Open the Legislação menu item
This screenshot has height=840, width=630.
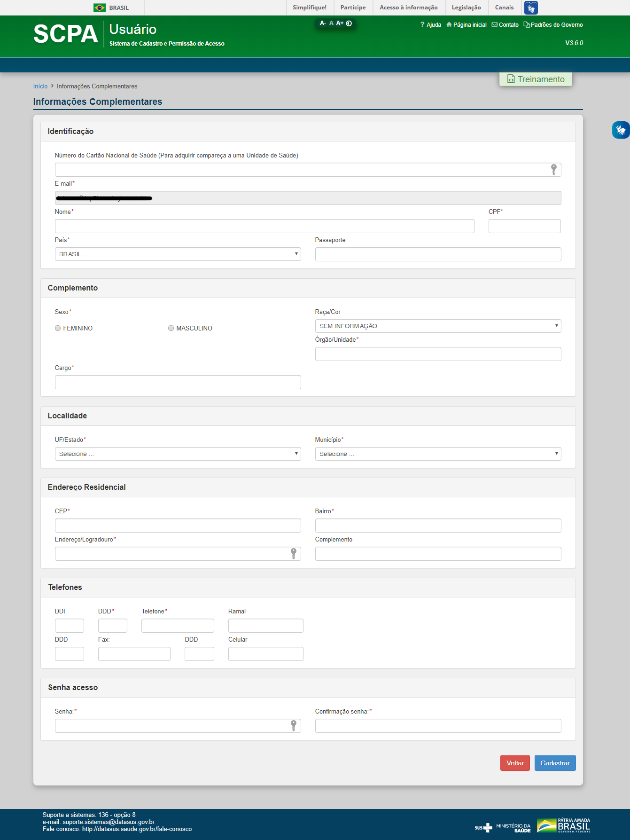[x=466, y=8]
